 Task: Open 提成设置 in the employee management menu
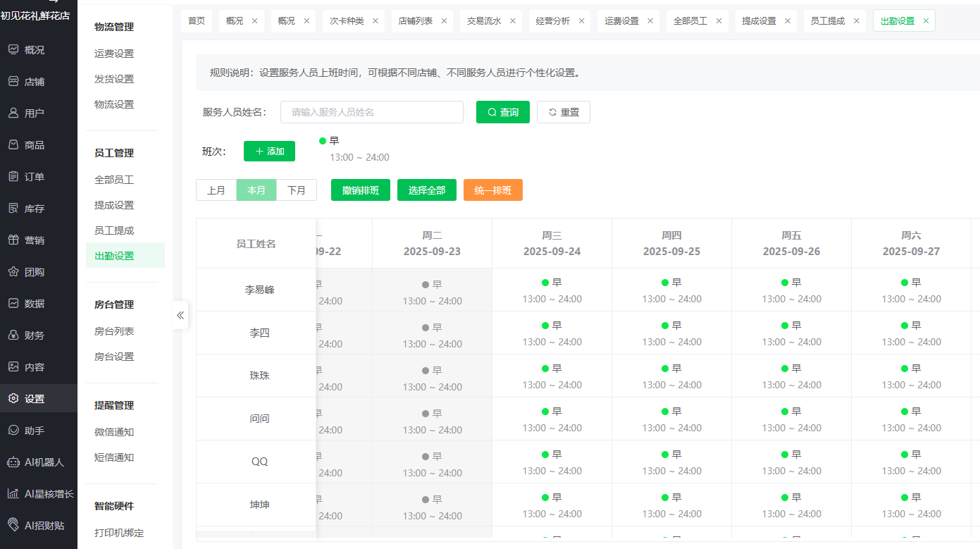click(x=114, y=205)
